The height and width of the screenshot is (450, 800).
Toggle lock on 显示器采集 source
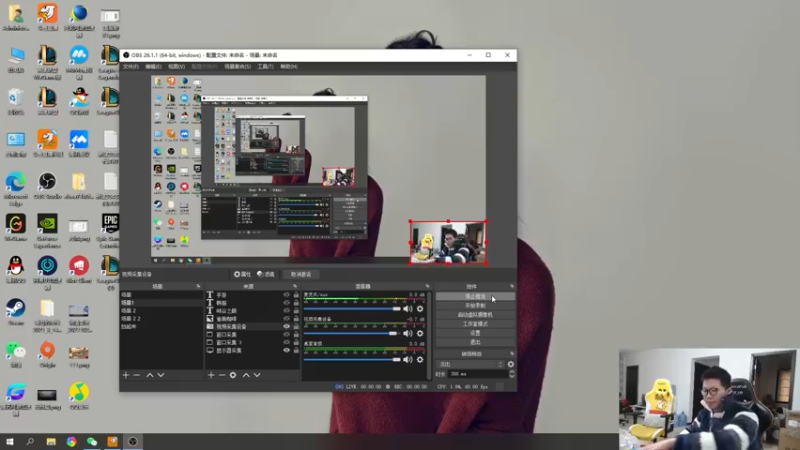(296, 351)
